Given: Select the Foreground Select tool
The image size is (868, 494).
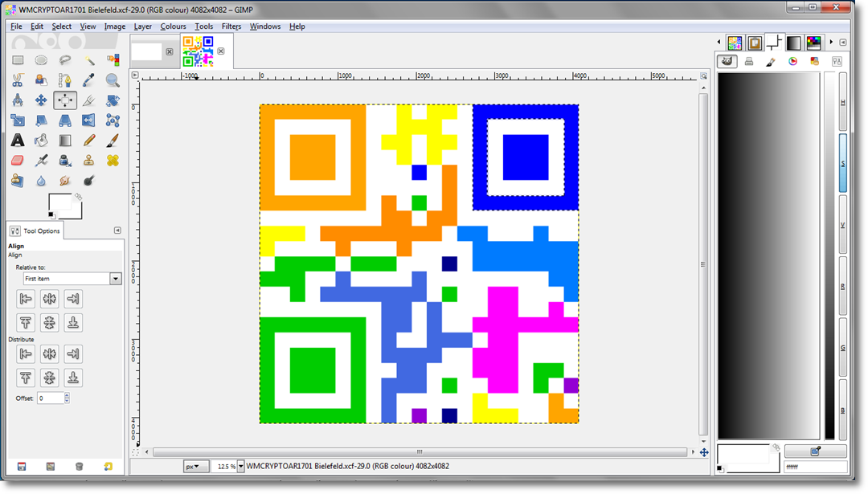Looking at the screenshot, I should pyautogui.click(x=41, y=80).
